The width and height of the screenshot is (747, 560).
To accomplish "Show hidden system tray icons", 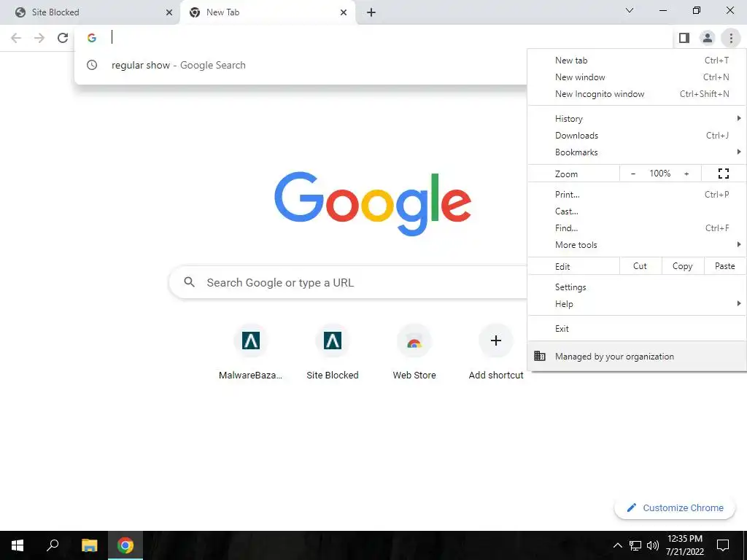I will (617, 545).
